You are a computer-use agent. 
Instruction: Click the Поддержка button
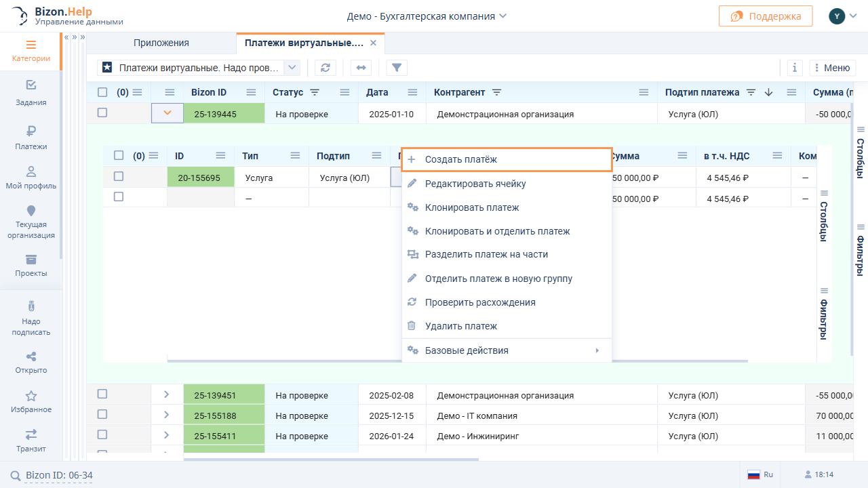765,16
